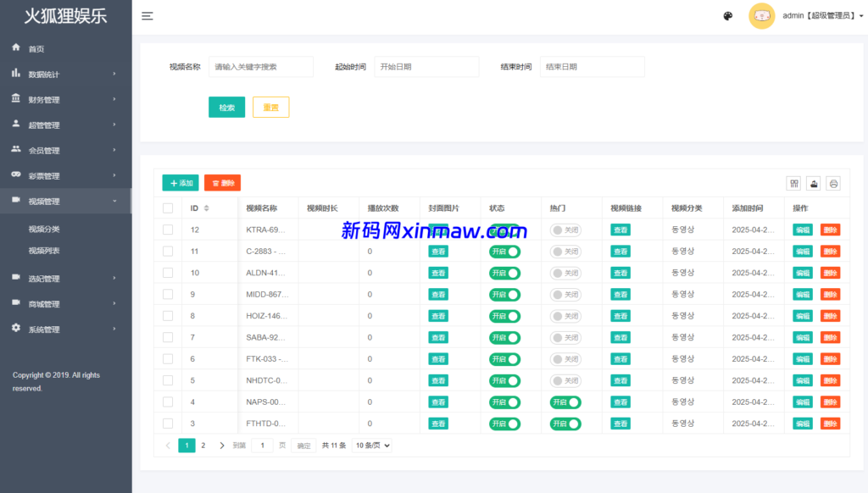Viewport: 868px width, 493px height.
Task: Toggle the sidebar with the hamburger icon
Action: (x=147, y=16)
